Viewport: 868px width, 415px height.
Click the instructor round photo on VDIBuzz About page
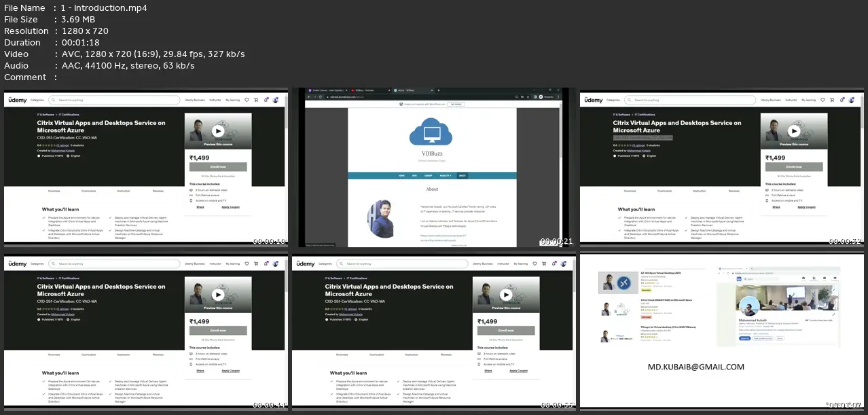pos(380,219)
